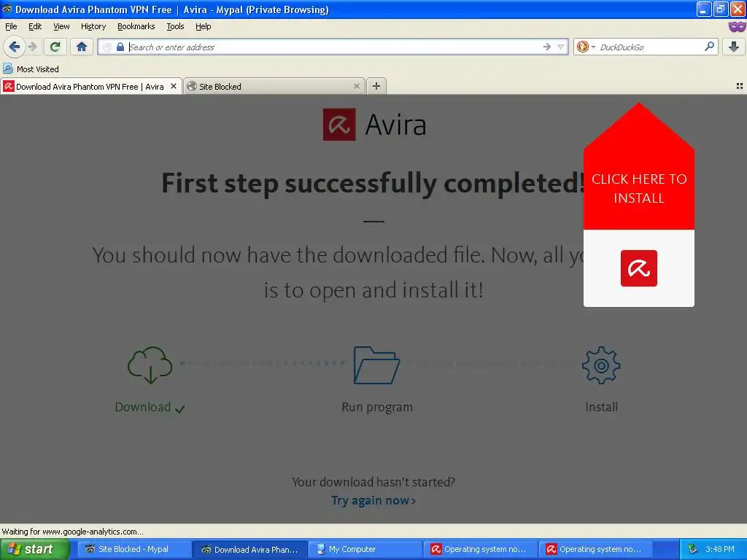Click the Run program folder icon

click(376, 365)
